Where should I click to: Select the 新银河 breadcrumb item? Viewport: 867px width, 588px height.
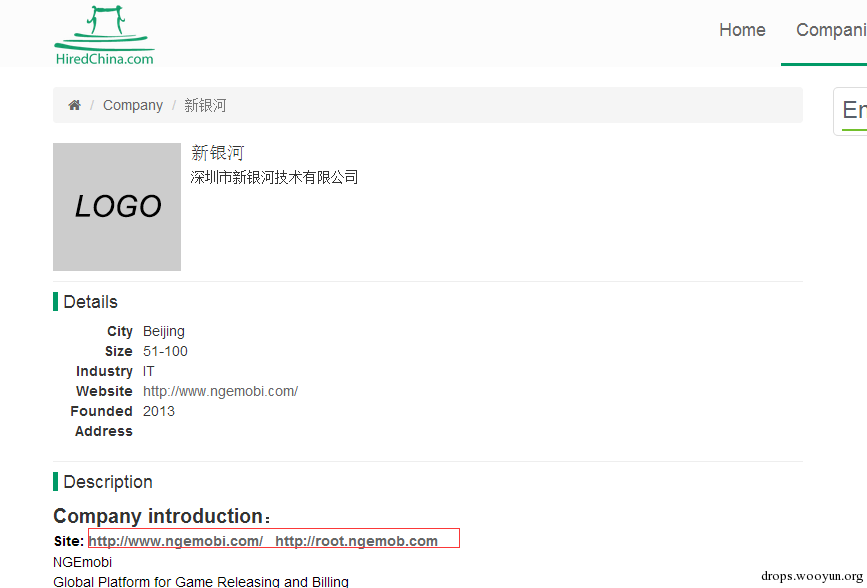[205, 105]
